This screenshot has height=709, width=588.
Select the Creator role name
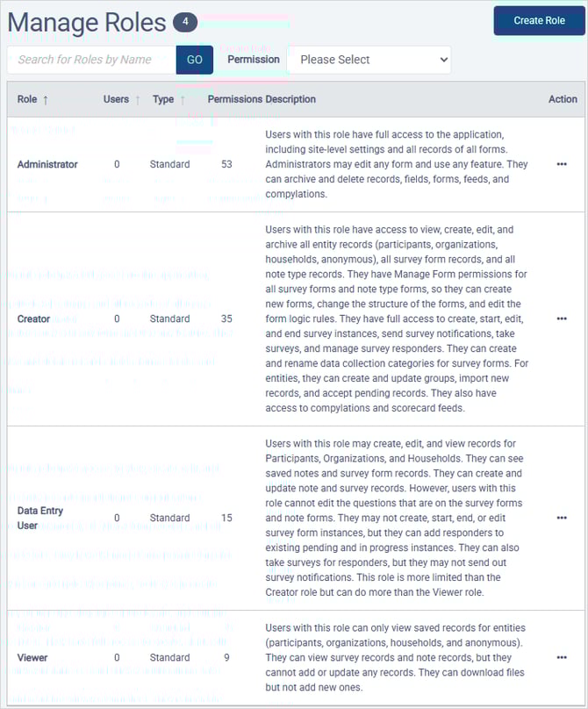[x=34, y=319]
